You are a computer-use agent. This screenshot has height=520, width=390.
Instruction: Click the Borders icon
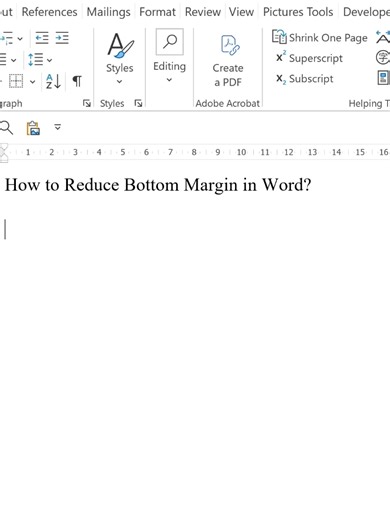pos(16,81)
